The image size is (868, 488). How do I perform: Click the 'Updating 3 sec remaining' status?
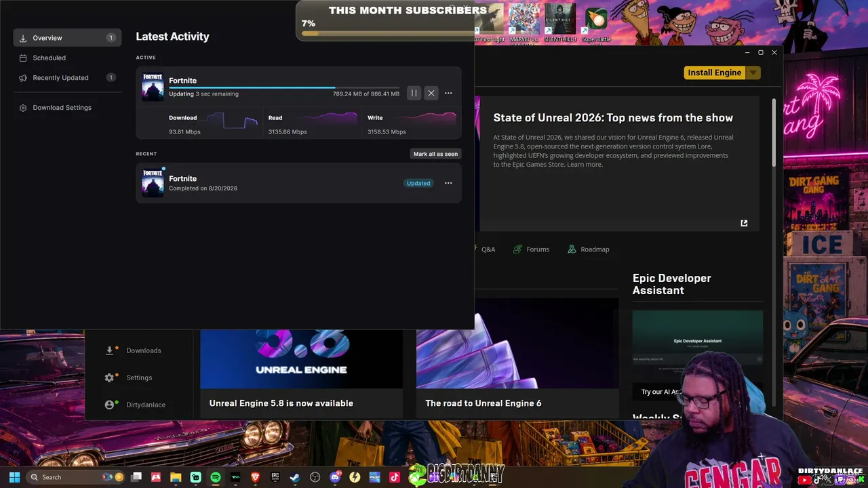(x=203, y=94)
